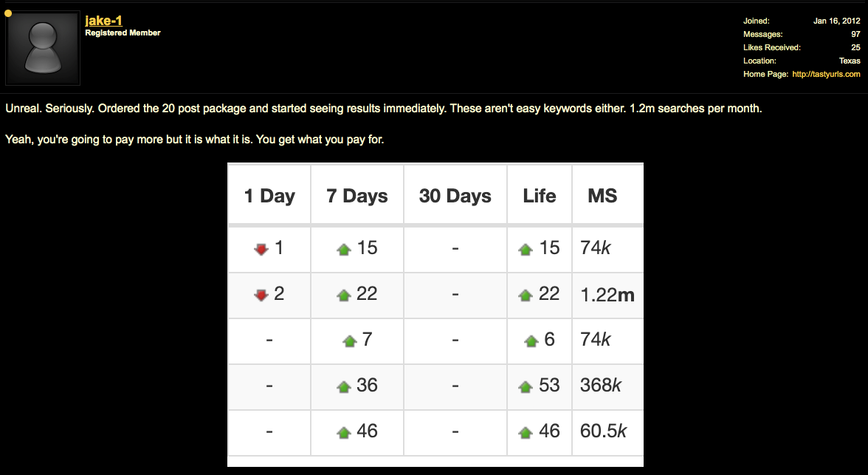
Task: Click the yellow online status dot
Action: [x=8, y=13]
